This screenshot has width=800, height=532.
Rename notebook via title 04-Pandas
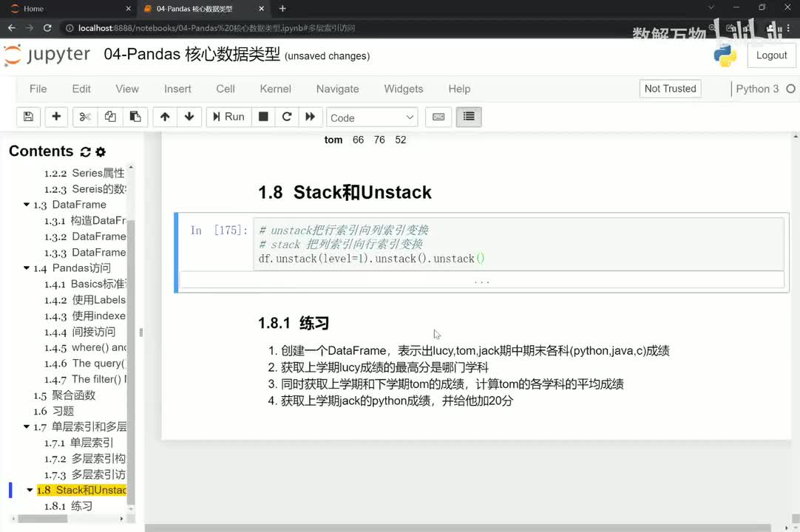[191, 54]
